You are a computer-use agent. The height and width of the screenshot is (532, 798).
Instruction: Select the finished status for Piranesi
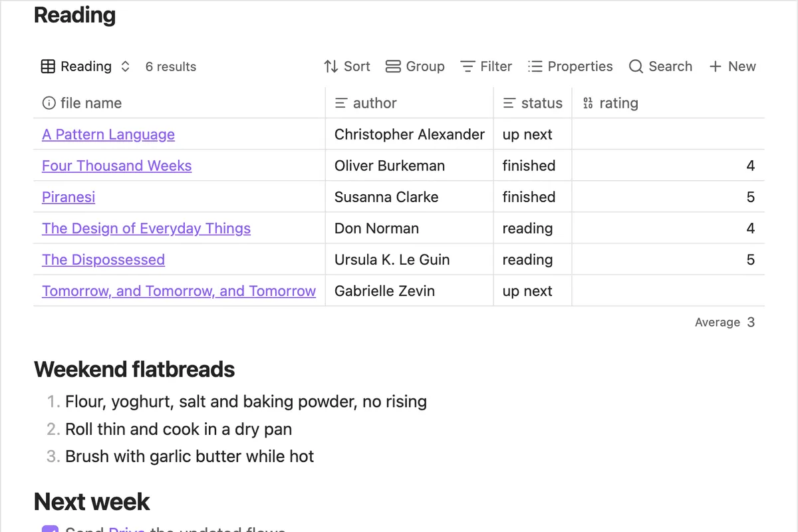533,197
